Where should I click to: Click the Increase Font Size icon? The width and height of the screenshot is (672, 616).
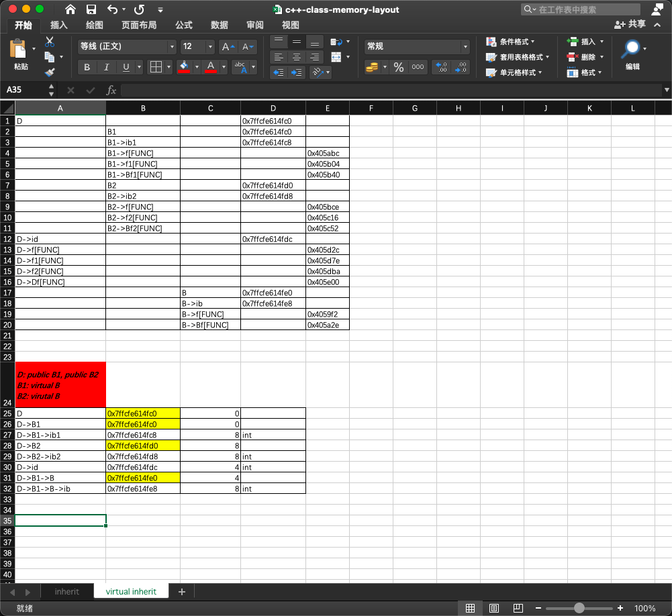click(x=228, y=47)
